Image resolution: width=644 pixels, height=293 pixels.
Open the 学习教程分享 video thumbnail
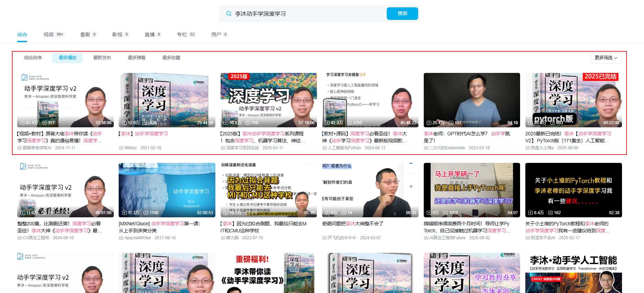[472, 273]
